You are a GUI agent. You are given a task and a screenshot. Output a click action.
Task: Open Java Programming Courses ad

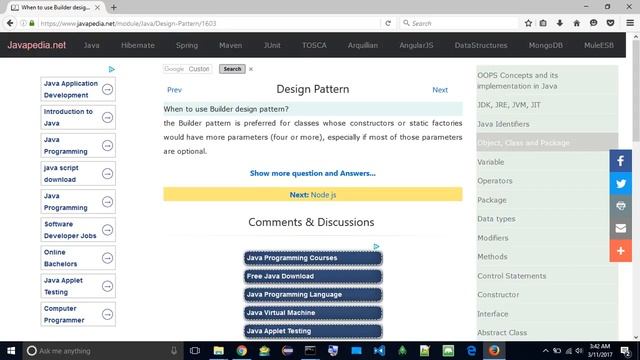click(x=313, y=258)
